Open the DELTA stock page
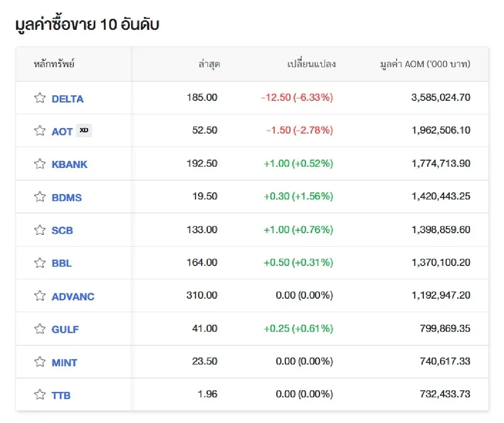Image resolution: width=504 pixels, height=423 pixels. coord(68,98)
